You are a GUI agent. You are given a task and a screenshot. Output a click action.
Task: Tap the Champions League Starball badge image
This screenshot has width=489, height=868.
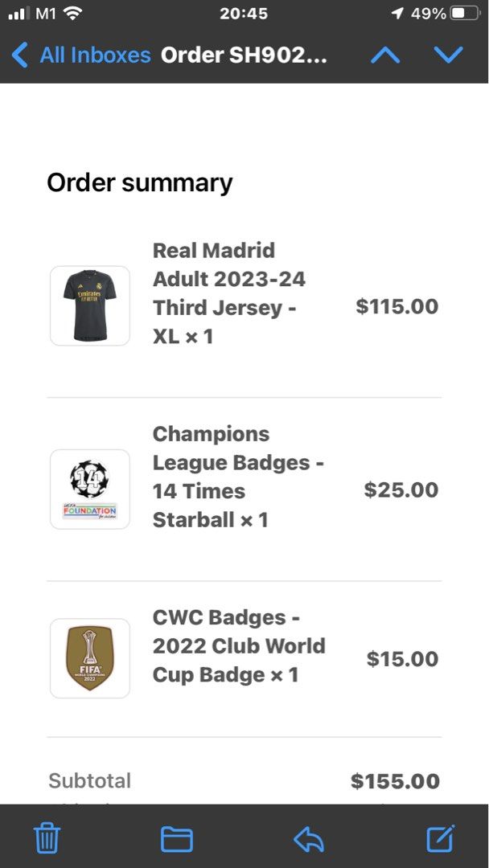tap(89, 489)
